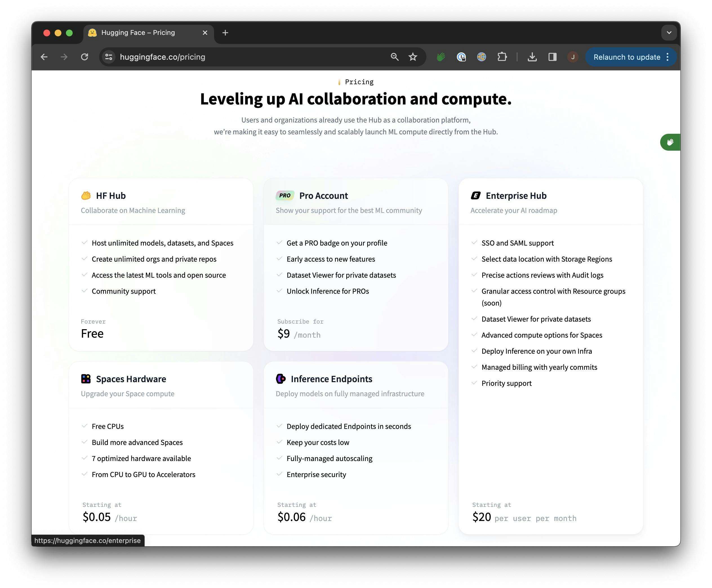Click the site information icon before URL
This screenshot has height=588, width=712.
coord(108,57)
